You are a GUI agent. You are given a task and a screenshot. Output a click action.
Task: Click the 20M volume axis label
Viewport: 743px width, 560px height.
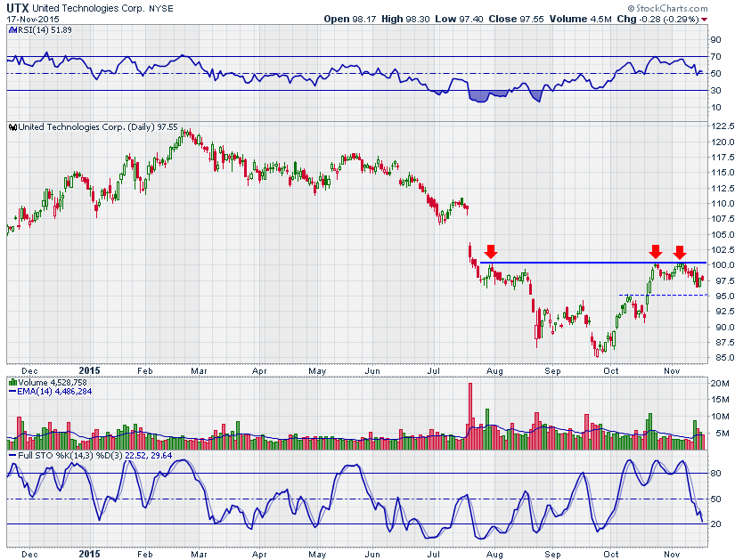(x=720, y=384)
